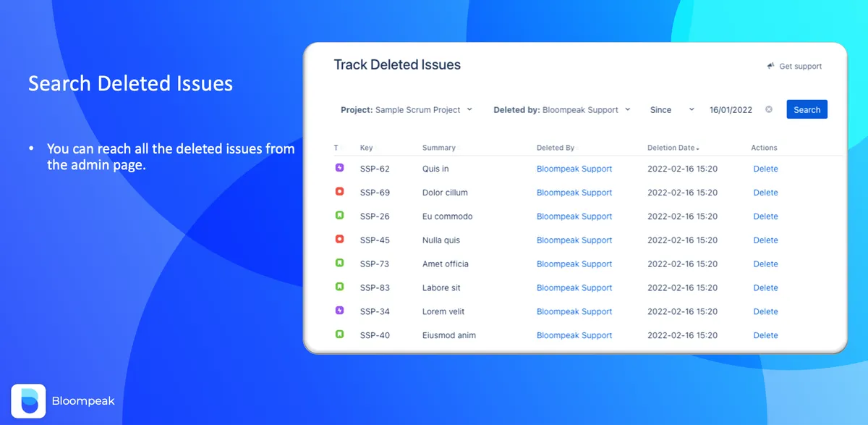868x425 pixels.
Task: Sort by Deletion Date column header
Action: (x=673, y=148)
